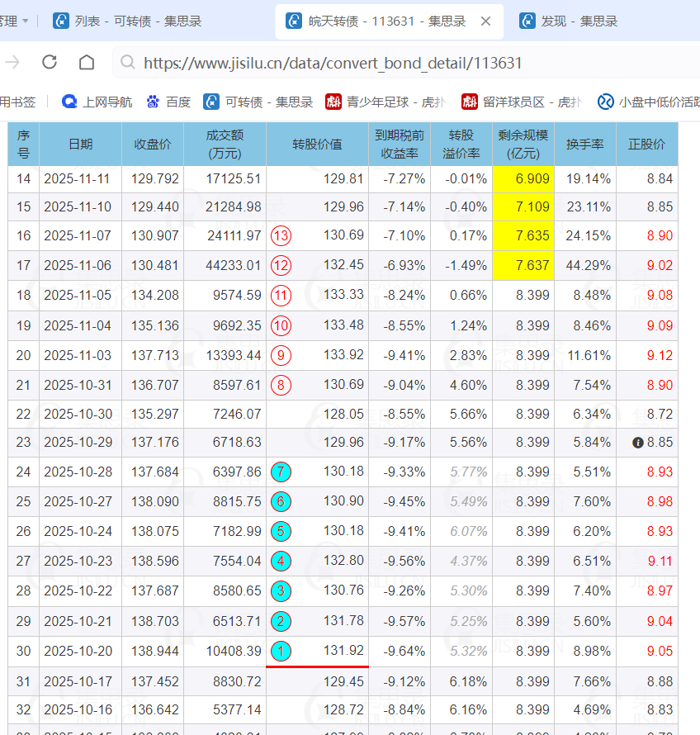Viewport: 700px width, 735px height.
Task: Click the browser home icon
Action: (87, 62)
